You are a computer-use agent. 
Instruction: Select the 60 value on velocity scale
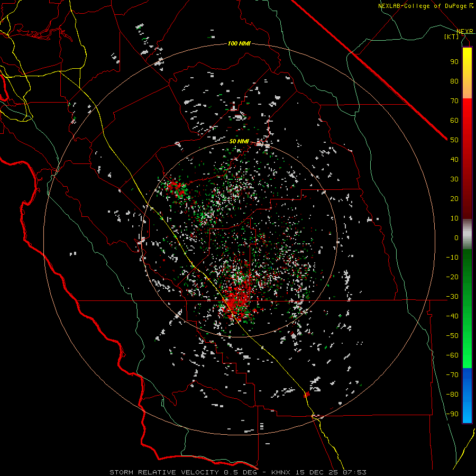click(454, 120)
